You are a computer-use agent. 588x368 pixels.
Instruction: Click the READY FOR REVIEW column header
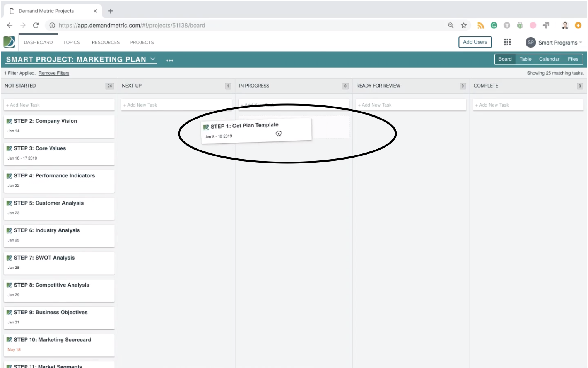[378, 86]
